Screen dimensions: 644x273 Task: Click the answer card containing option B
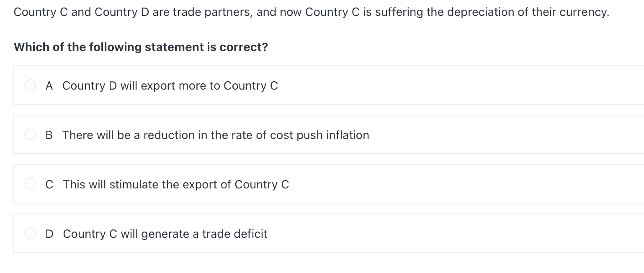(293, 134)
